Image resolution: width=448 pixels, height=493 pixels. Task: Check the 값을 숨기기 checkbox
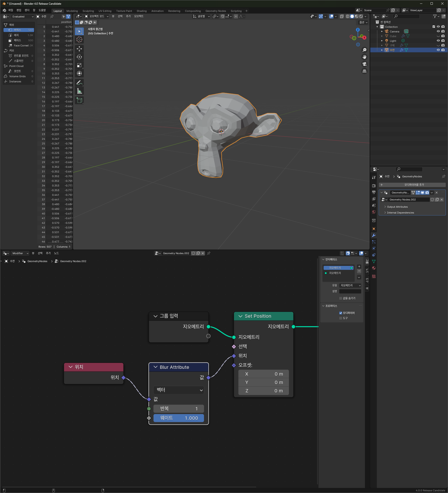340,298
